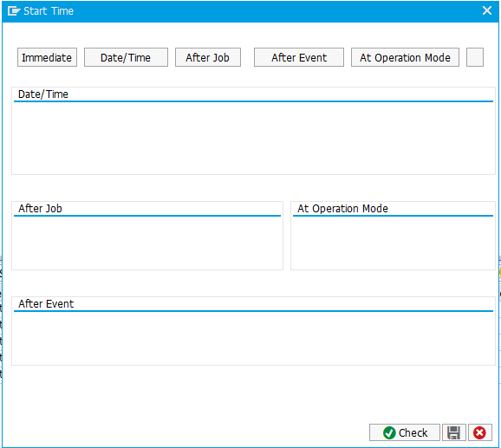Click the empty area inside the Date/Time panel
501x448 pixels.
(253, 138)
